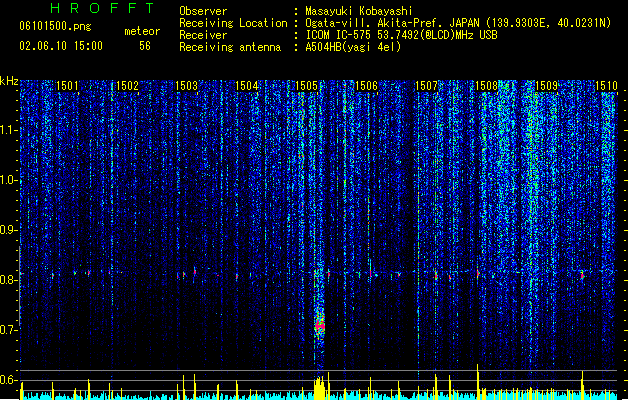Click the 1.1 kHz axis label
The height and width of the screenshot is (400, 629).
click(x=8, y=130)
